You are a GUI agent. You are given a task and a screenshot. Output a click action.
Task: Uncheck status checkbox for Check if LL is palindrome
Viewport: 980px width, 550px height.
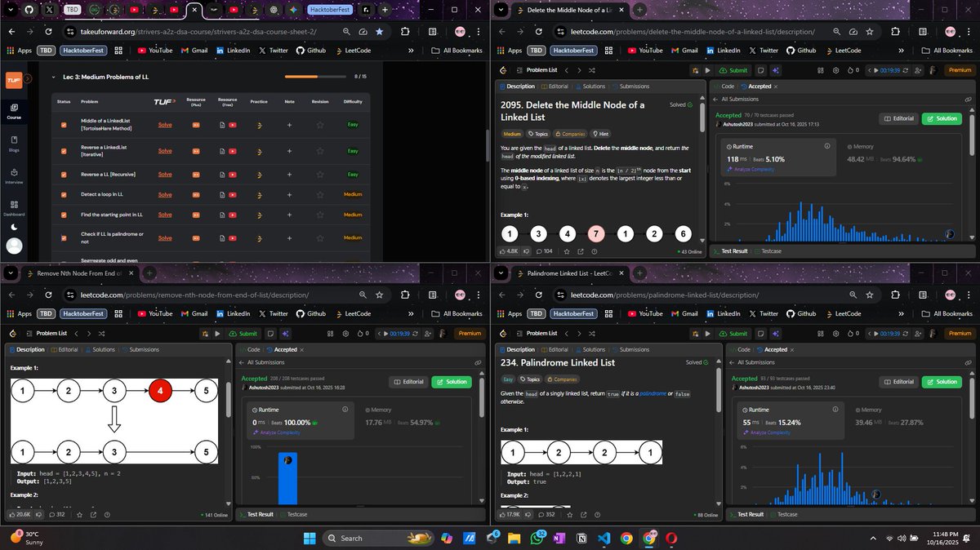click(64, 238)
